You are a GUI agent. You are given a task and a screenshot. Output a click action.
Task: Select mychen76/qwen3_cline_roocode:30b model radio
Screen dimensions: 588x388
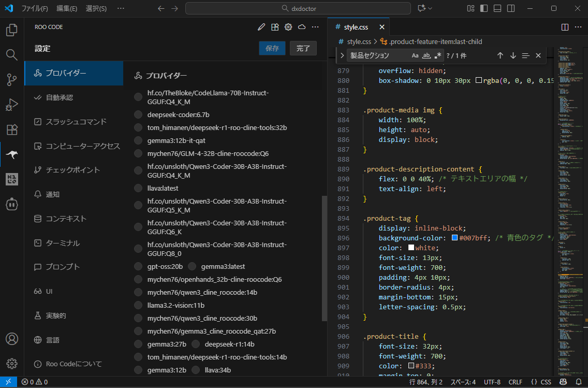pyautogui.click(x=138, y=318)
